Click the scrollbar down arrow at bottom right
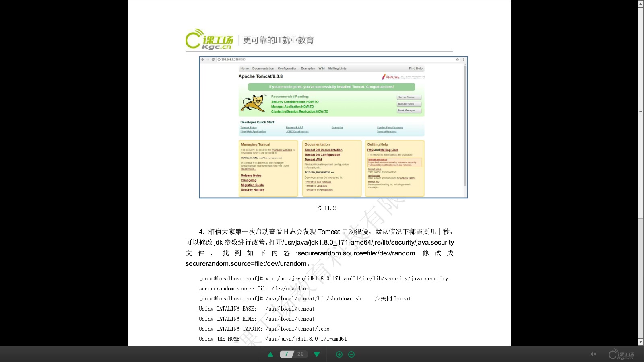This screenshot has height=362, width=644. [640, 342]
